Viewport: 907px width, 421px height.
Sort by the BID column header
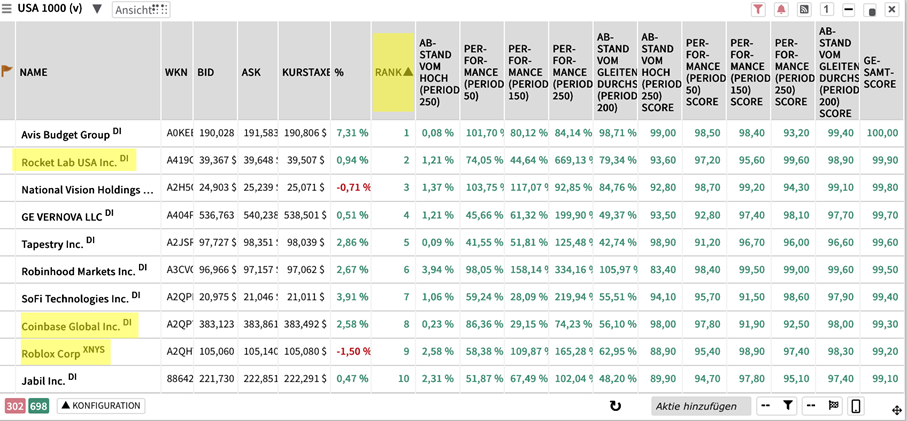tap(215, 72)
